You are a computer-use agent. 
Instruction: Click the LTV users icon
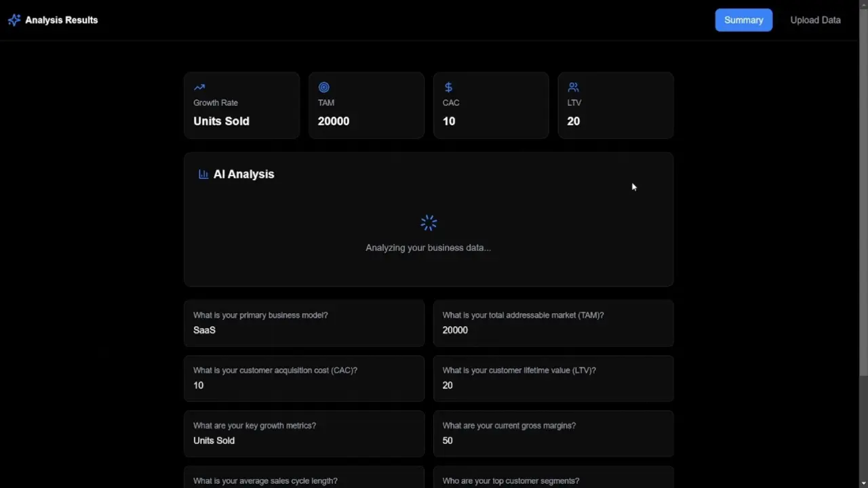point(573,87)
